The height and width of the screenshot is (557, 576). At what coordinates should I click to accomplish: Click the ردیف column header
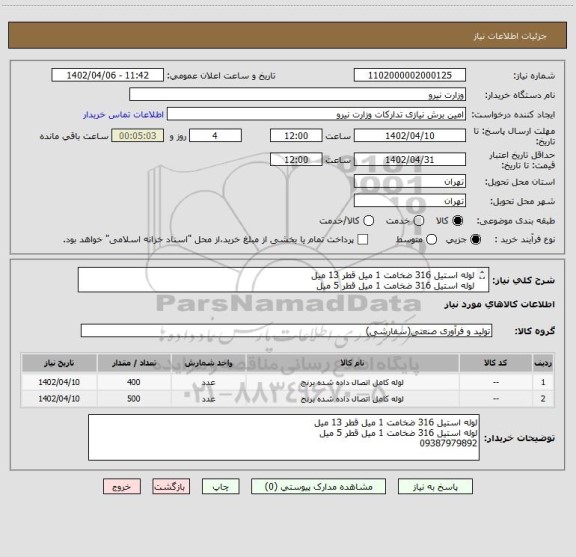[x=543, y=363]
